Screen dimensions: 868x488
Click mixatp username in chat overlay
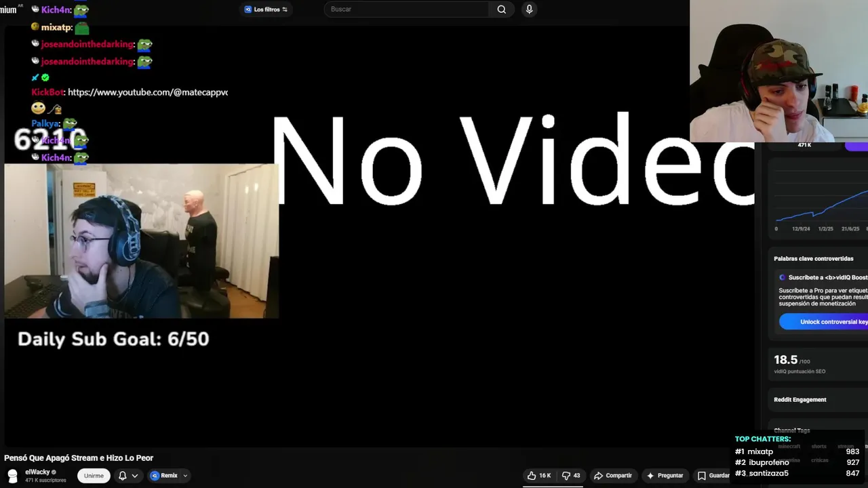coord(56,28)
